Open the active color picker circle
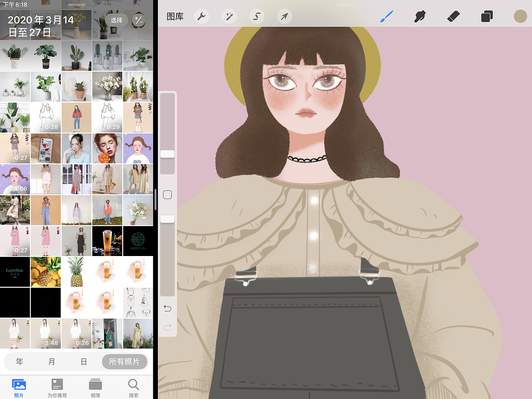 (x=520, y=17)
